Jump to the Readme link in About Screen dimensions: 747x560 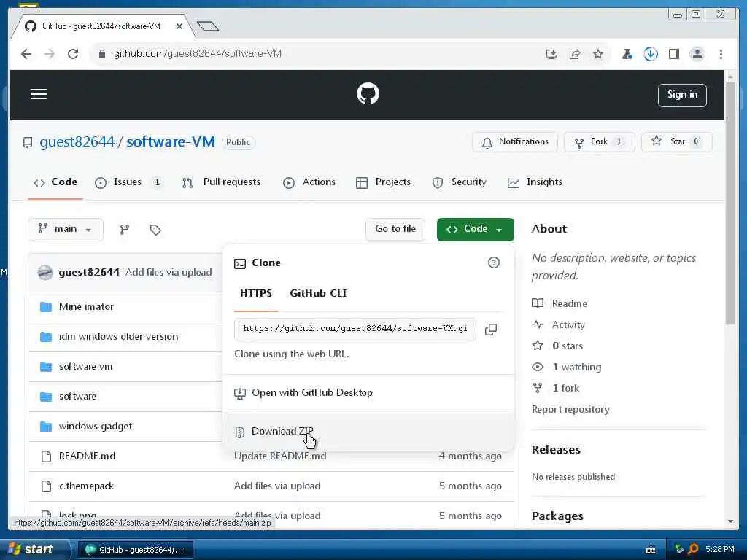tap(569, 303)
